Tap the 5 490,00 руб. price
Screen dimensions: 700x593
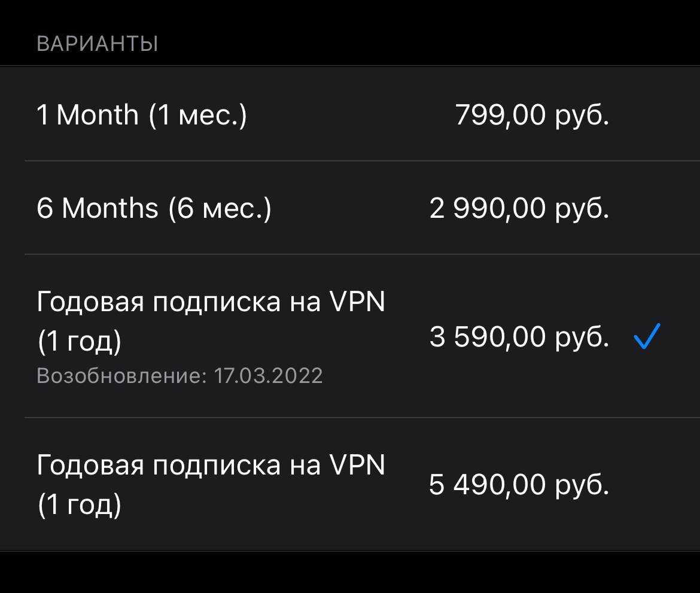(x=519, y=485)
